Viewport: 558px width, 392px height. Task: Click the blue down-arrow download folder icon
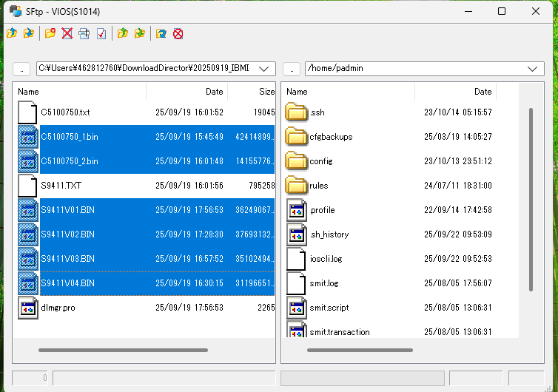coord(29,33)
